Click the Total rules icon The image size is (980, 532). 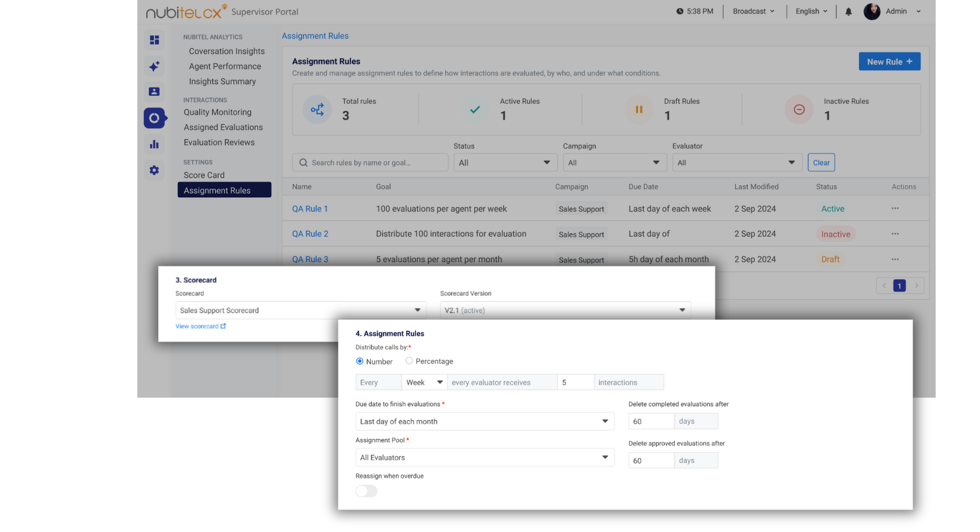tap(317, 110)
